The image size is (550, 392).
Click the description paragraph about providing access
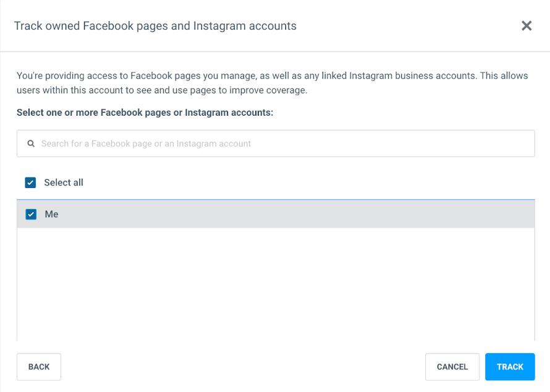(272, 83)
